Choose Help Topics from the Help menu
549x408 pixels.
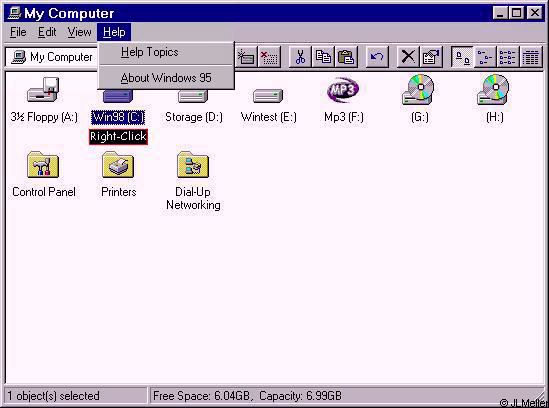pyautogui.click(x=166, y=53)
